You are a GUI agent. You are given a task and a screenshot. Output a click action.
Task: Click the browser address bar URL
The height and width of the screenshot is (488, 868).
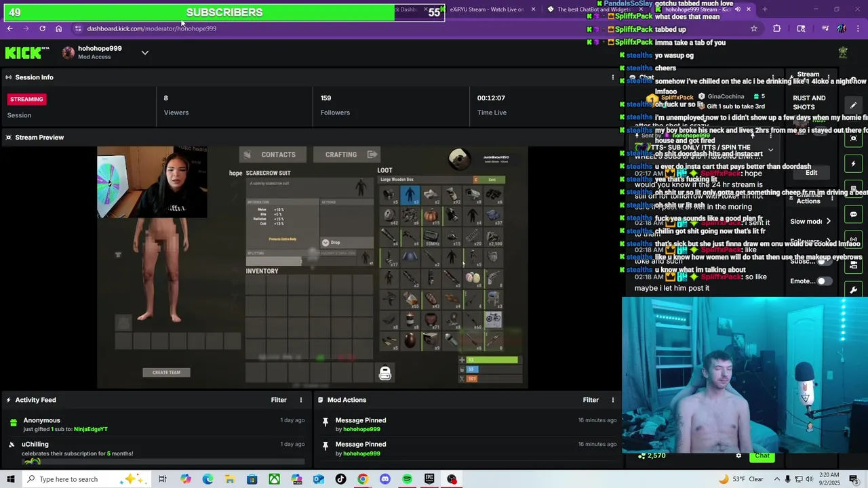(x=151, y=28)
